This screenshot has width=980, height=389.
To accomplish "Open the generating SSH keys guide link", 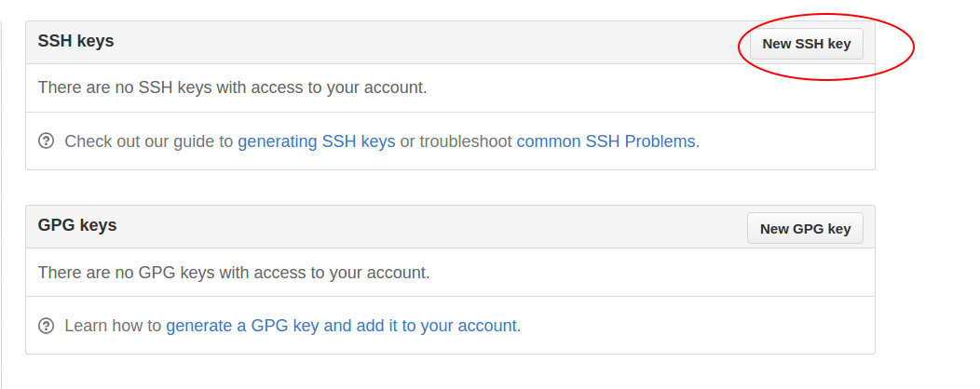I will [316, 141].
